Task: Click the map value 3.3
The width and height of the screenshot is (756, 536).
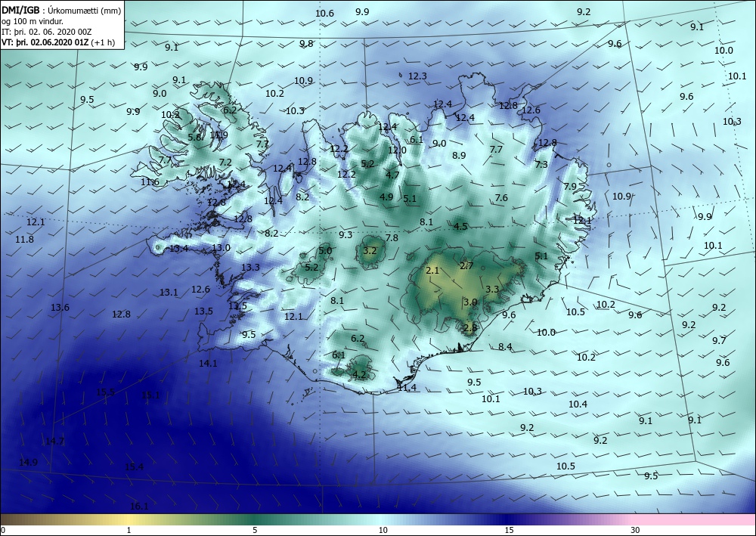Action: 492,290
